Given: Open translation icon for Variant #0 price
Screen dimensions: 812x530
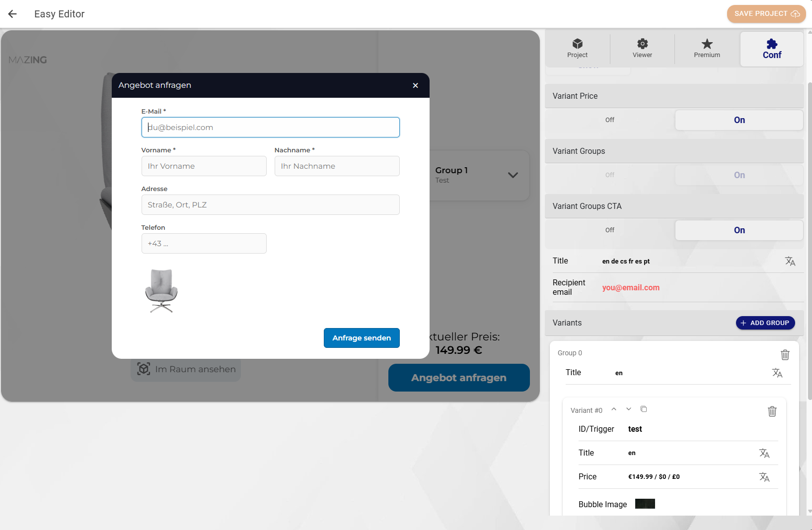Looking at the screenshot, I should pyautogui.click(x=764, y=477).
